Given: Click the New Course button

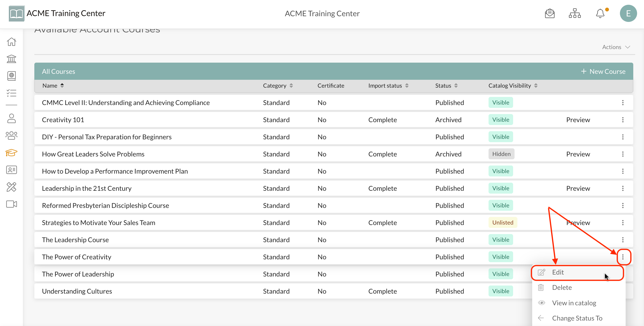Looking at the screenshot, I should pos(603,71).
